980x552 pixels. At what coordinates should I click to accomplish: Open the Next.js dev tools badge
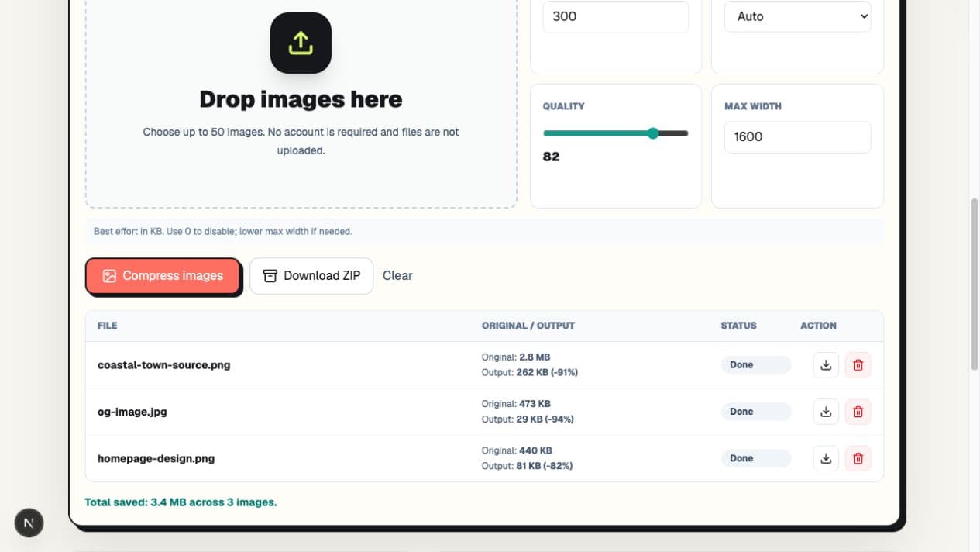(x=29, y=523)
